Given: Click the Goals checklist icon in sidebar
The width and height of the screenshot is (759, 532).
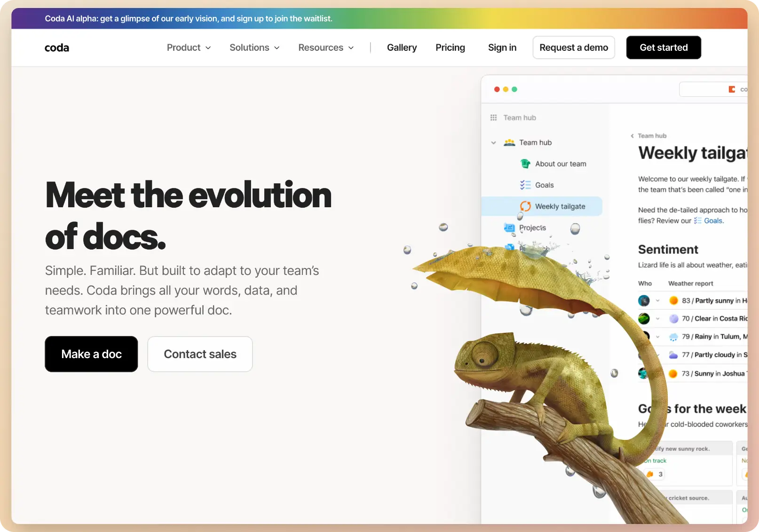Looking at the screenshot, I should coord(525,185).
